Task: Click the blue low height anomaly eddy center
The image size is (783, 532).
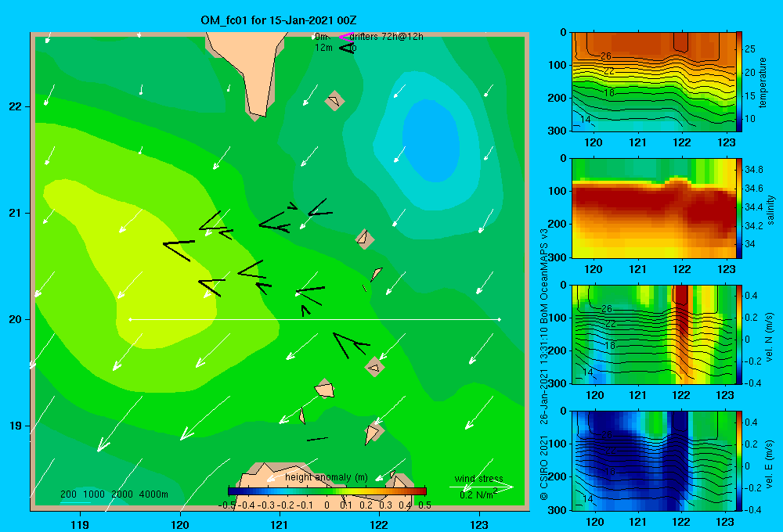Action: point(431,141)
